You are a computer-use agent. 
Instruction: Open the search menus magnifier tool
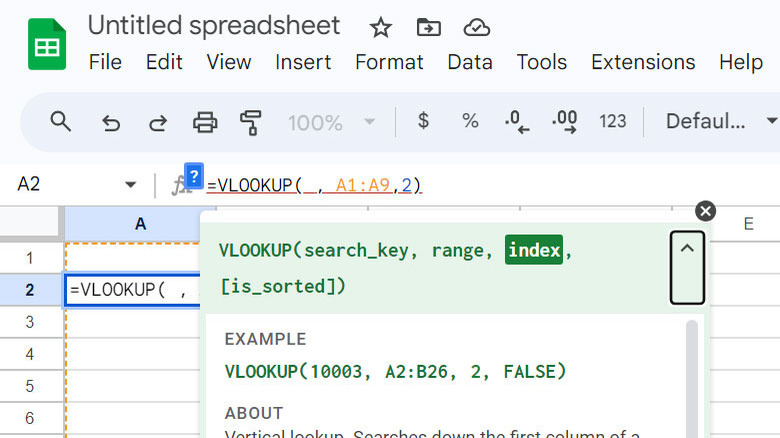(x=61, y=122)
